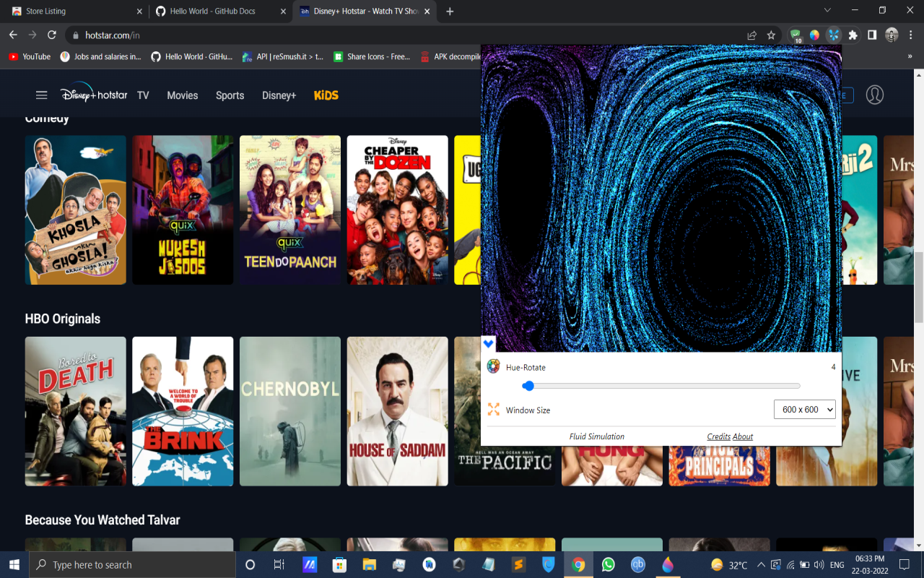The width and height of the screenshot is (924, 578).
Task: Open the Hotstar hamburger menu
Action: click(x=41, y=95)
